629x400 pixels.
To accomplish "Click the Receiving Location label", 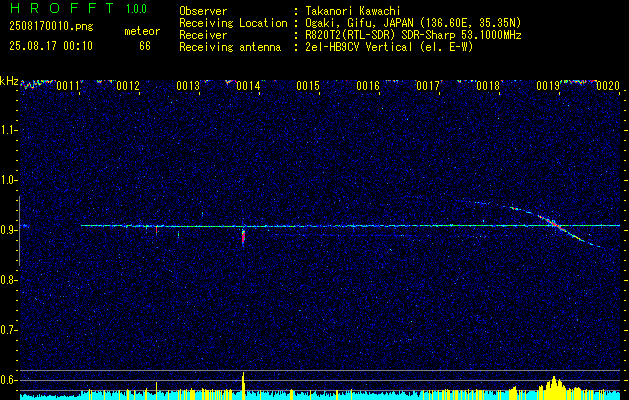I will 233,23.
